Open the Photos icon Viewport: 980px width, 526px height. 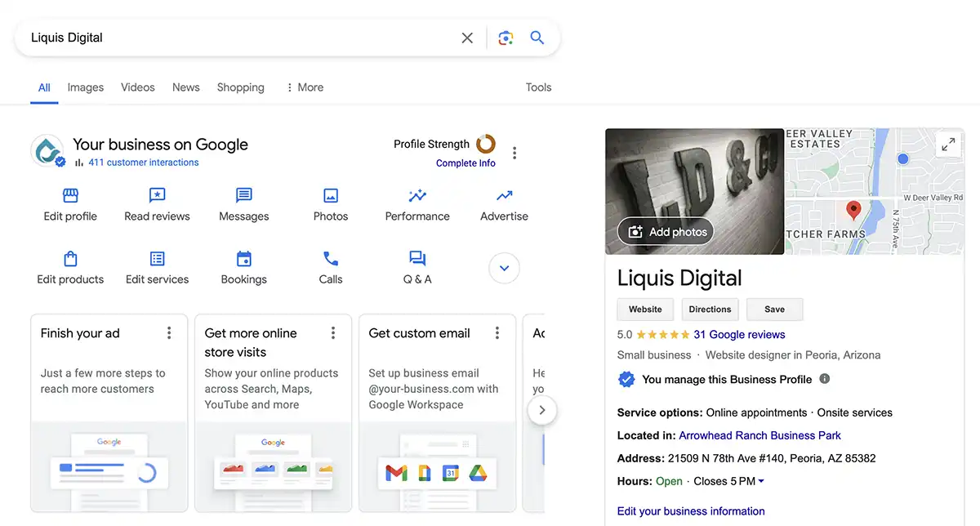331,195
